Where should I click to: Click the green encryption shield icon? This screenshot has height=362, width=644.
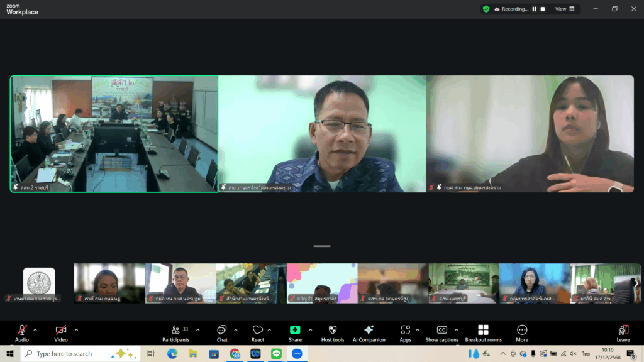[x=486, y=9]
